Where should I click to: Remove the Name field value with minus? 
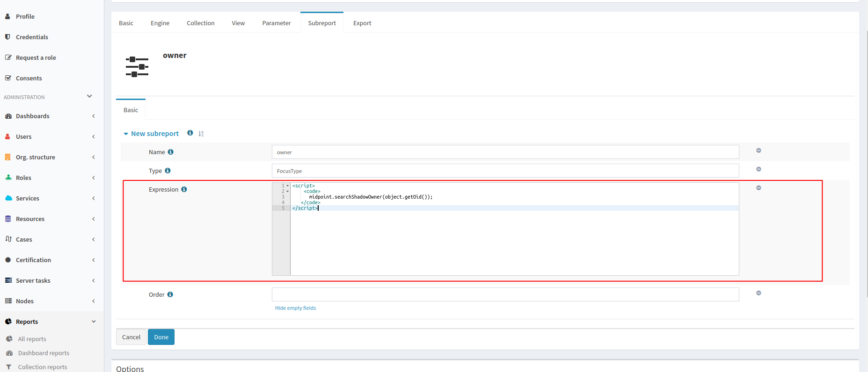pos(759,150)
